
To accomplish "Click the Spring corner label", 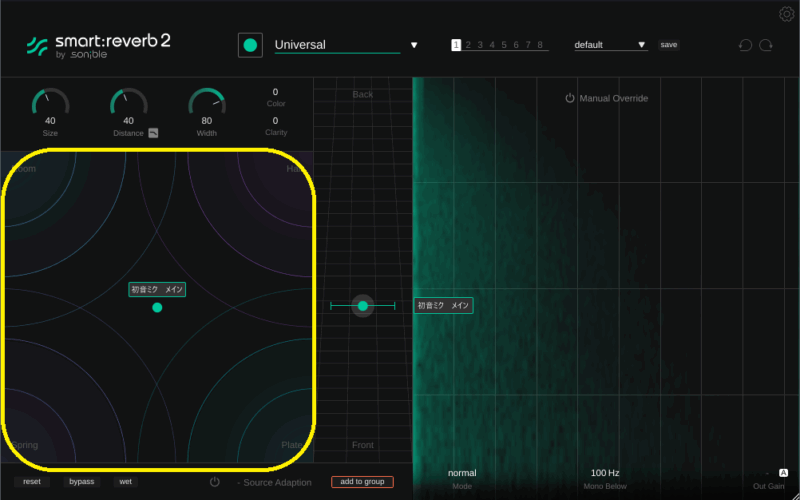I will (25, 445).
